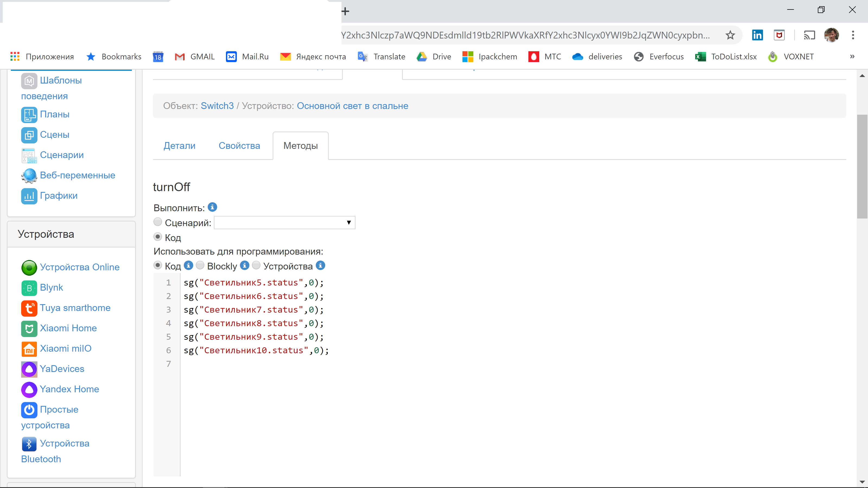Screen dimensions: 868x488
Task: Click the Веб-переменные globe icon
Action: coord(29,175)
